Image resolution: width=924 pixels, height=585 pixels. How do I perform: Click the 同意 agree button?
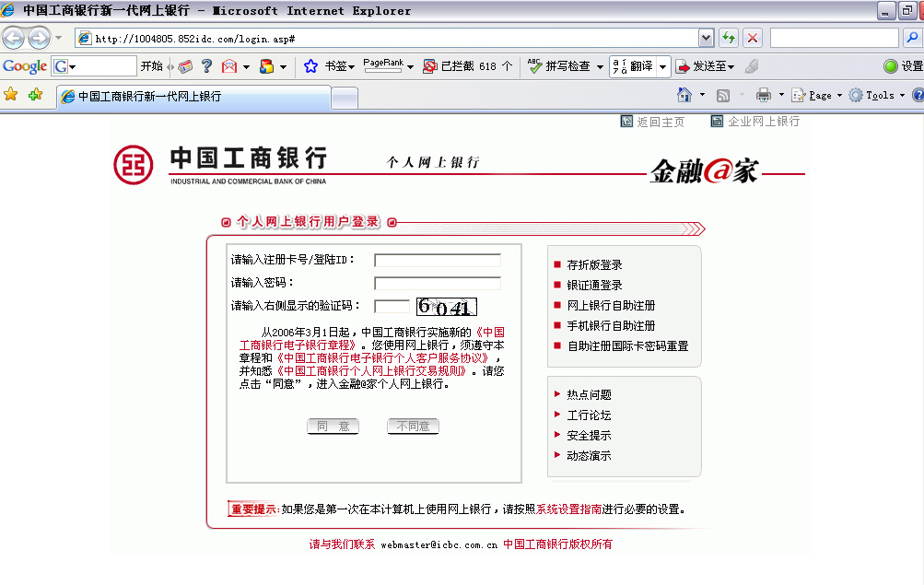point(333,426)
